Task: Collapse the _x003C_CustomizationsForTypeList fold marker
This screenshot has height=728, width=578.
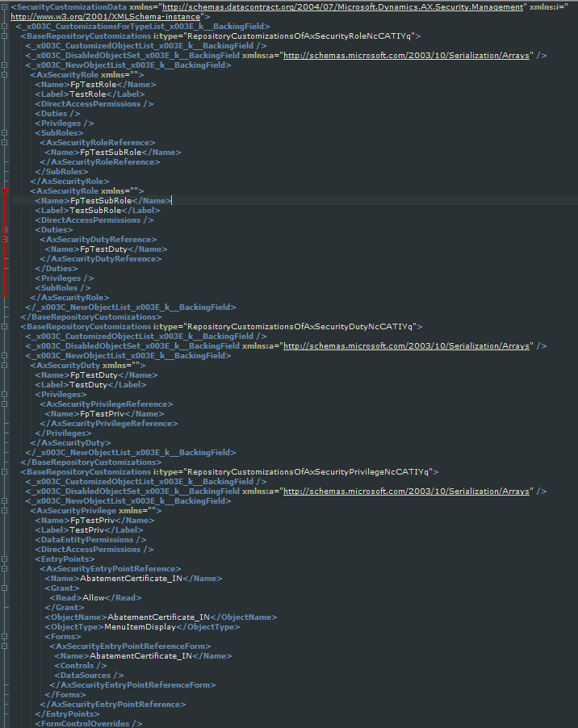Action: [x=4, y=27]
